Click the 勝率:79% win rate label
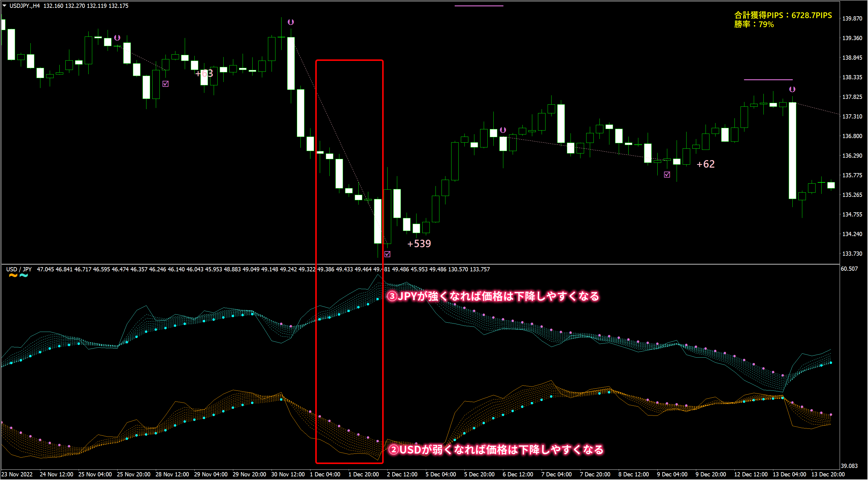Image resolution: width=868 pixels, height=480 pixels. click(x=754, y=24)
